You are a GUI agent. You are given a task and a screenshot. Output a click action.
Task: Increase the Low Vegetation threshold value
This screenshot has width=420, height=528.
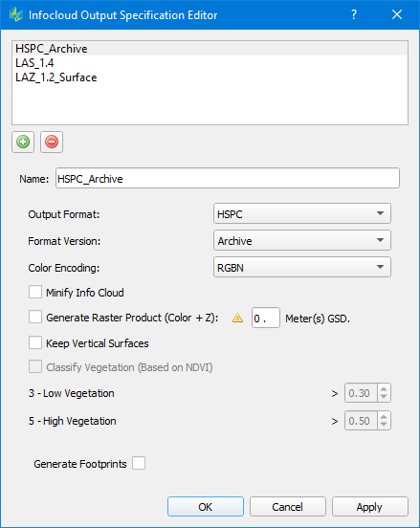click(x=384, y=389)
